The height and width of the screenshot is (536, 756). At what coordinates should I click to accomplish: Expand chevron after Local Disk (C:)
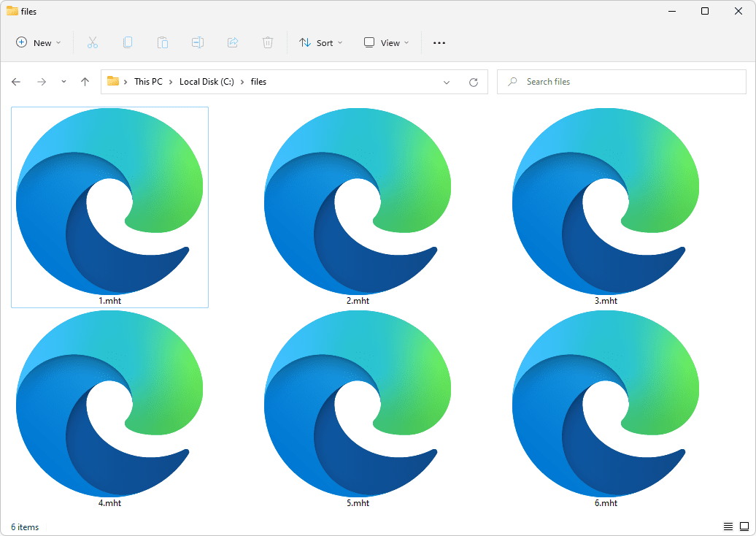242,82
